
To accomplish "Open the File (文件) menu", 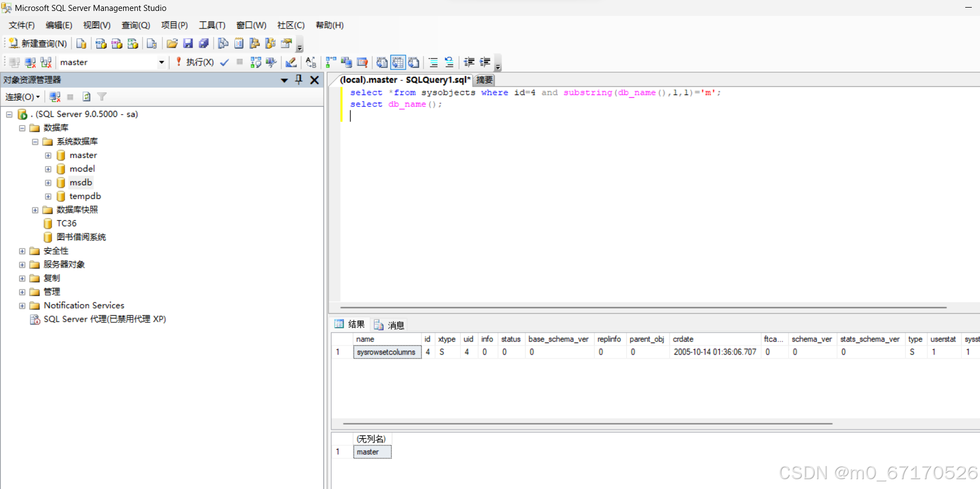I will pyautogui.click(x=21, y=25).
